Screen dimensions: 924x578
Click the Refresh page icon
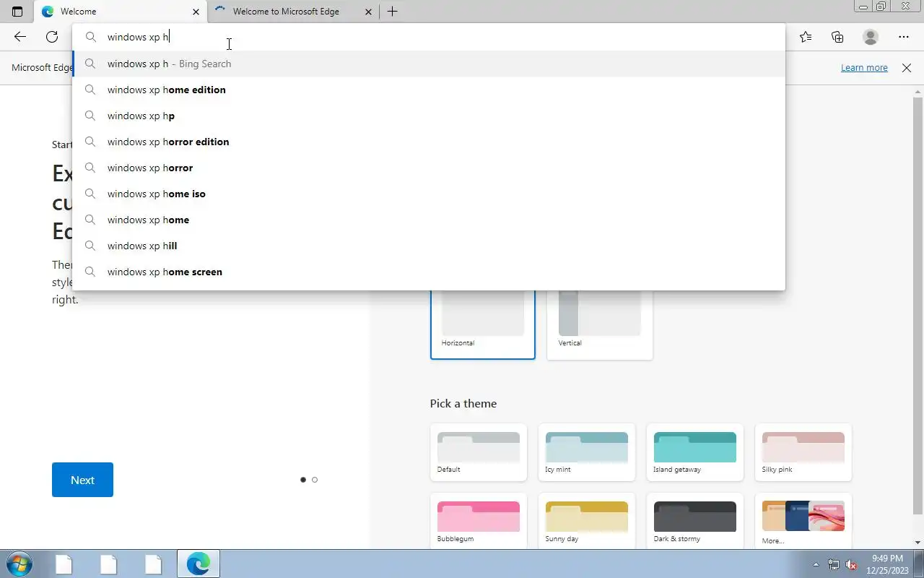coord(52,37)
